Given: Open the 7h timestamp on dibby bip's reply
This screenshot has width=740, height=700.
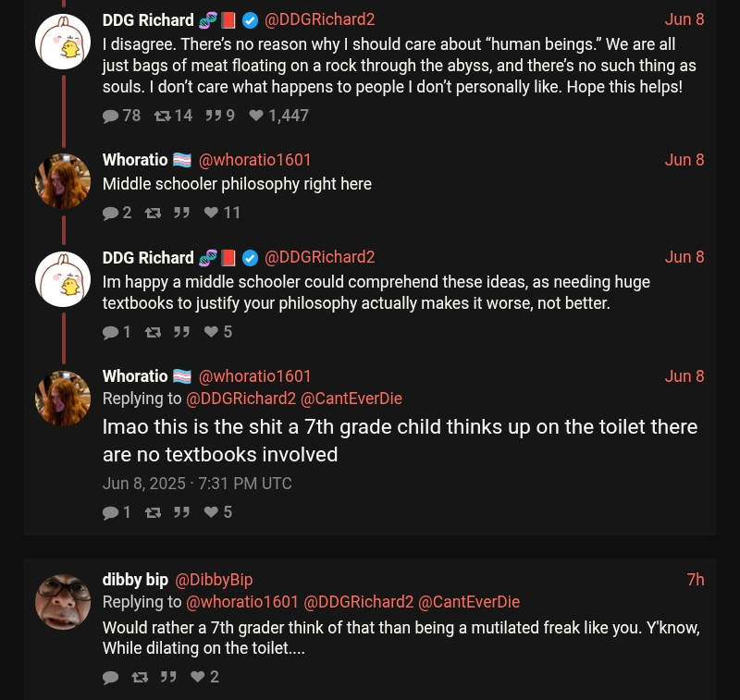Looking at the screenshot, I should [696, 580].
